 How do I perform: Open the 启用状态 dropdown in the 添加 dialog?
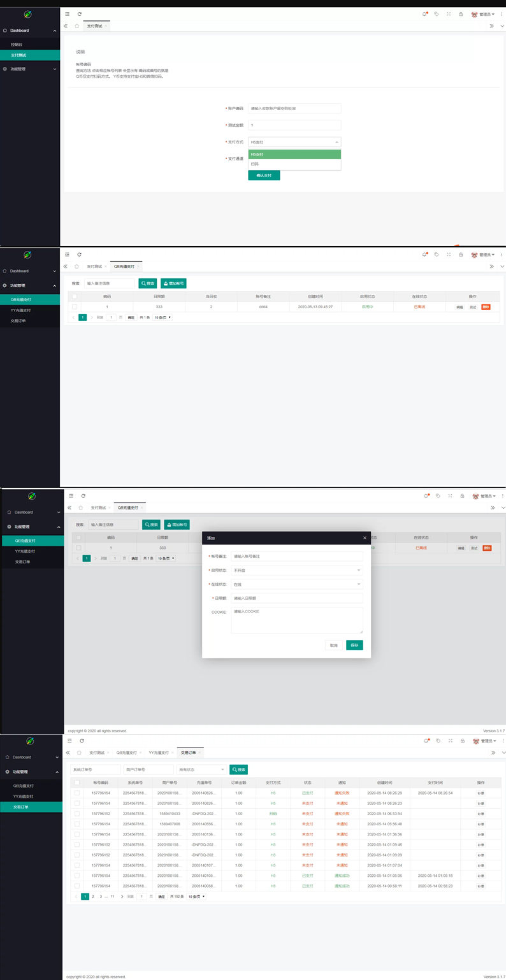(x=296, y=570)
